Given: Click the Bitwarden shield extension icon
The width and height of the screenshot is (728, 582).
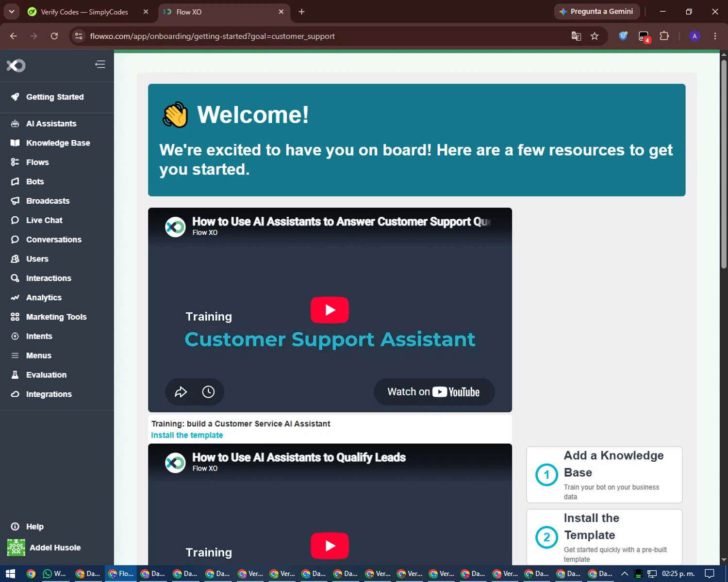Looking at the screenshot, I should coord(623,36).
